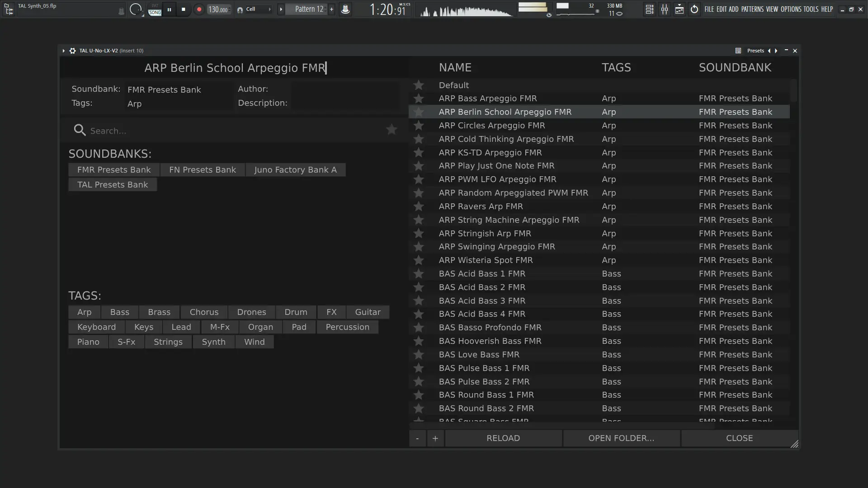Open the PATTERNS menu
Screen dimensions: 868x488
click(x=752, y=9)
